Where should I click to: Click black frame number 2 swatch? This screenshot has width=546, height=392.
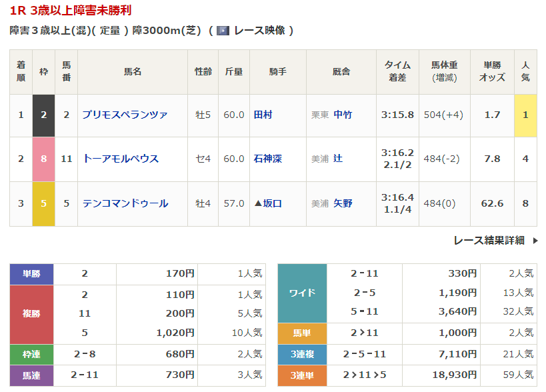[44, 115]
